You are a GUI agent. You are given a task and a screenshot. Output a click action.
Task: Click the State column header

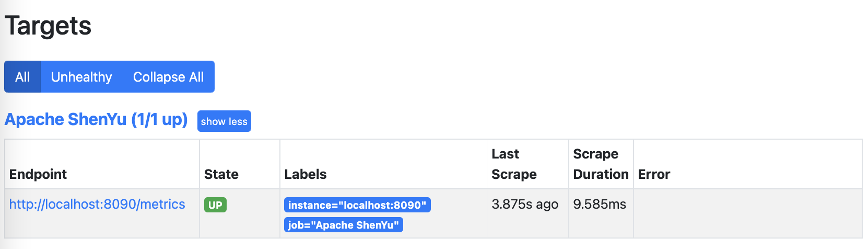[221, 174]
